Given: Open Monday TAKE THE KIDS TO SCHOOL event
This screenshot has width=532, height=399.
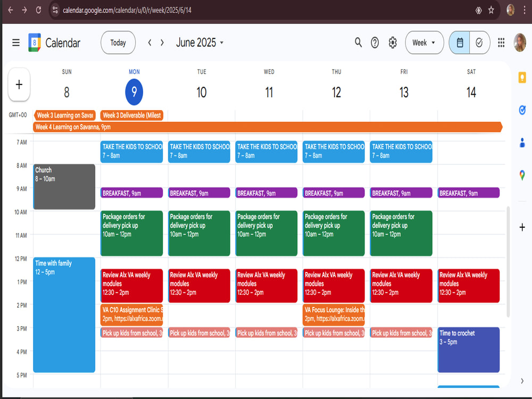Looking at the screenshot, I should tap(131, 152).
